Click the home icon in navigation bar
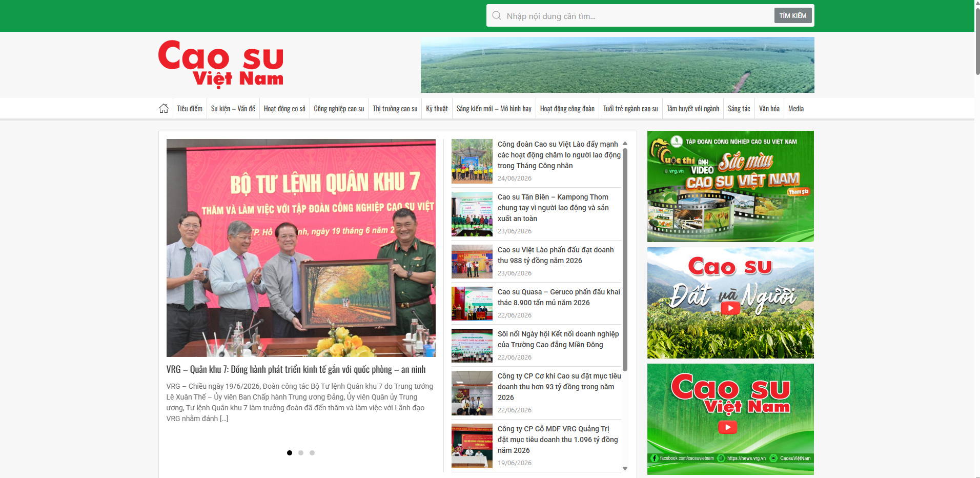980x478 pixels. point(164,109)
